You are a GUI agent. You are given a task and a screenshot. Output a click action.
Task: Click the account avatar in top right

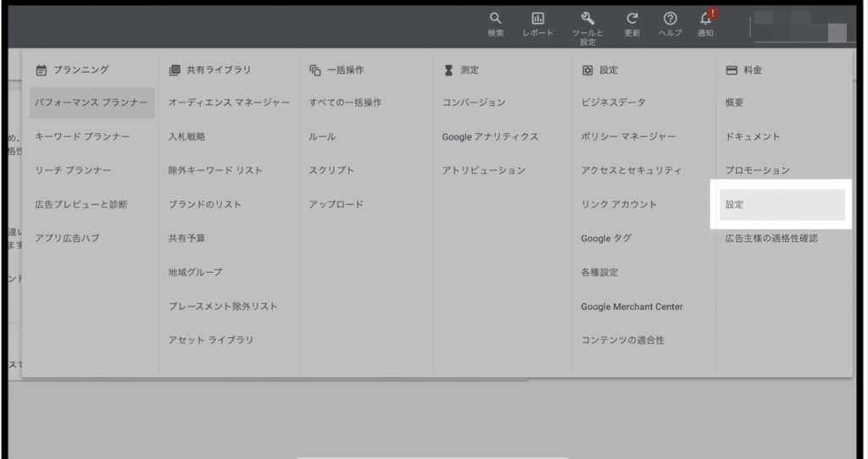tap(836, 32)
